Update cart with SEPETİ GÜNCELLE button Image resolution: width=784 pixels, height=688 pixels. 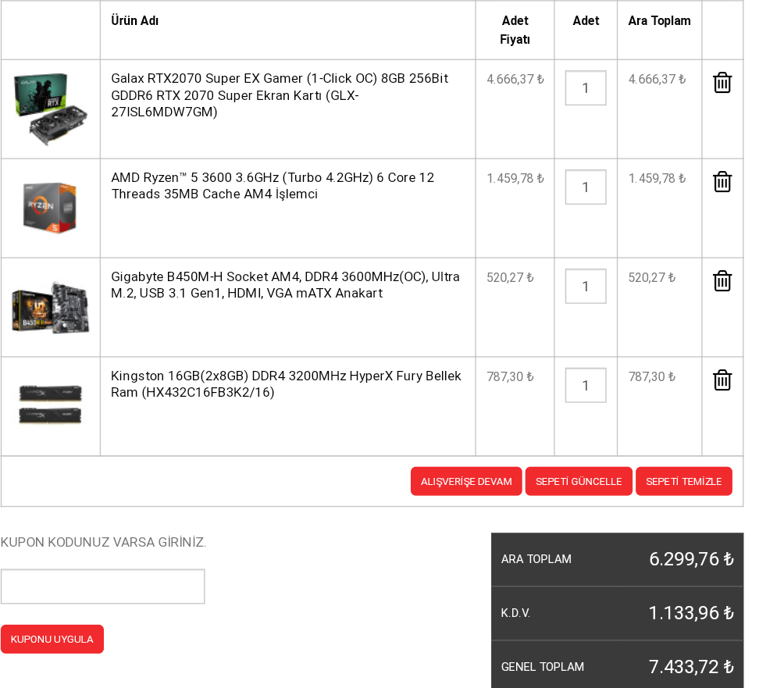(x=579, y=482)
